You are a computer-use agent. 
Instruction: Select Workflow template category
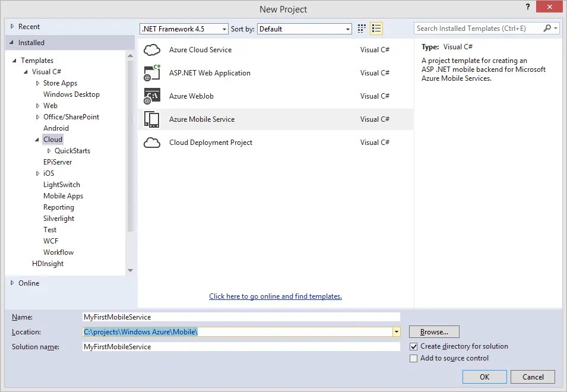pyautogui.click(x=58, y=252)
